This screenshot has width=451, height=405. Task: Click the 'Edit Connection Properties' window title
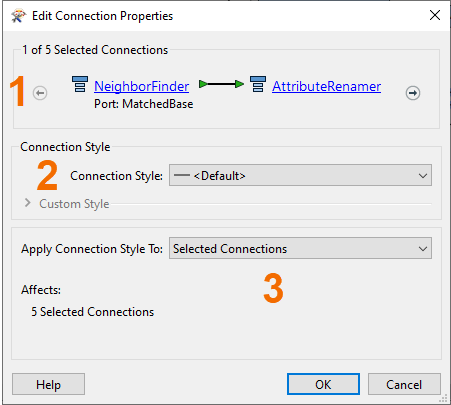[102, 16]
